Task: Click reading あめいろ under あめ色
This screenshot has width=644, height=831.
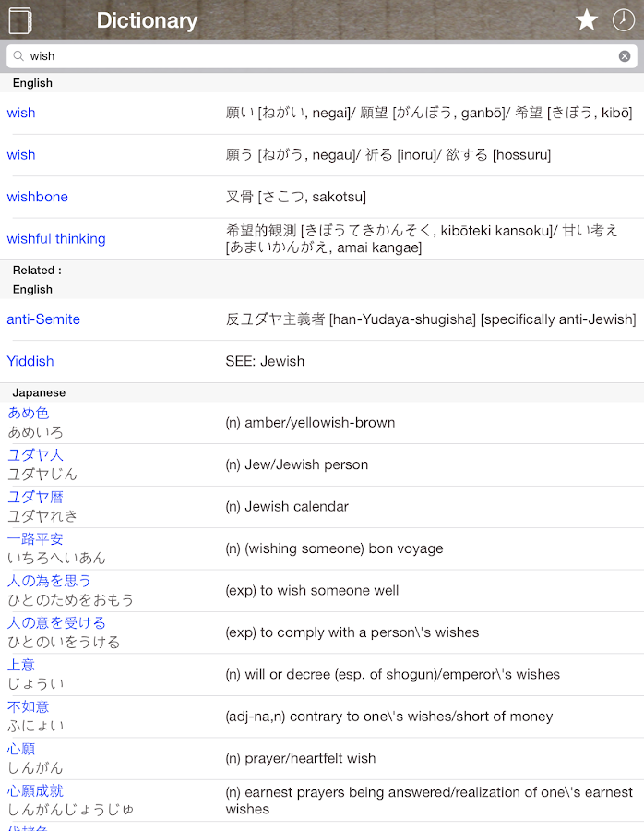Action: tap(35, 432)
